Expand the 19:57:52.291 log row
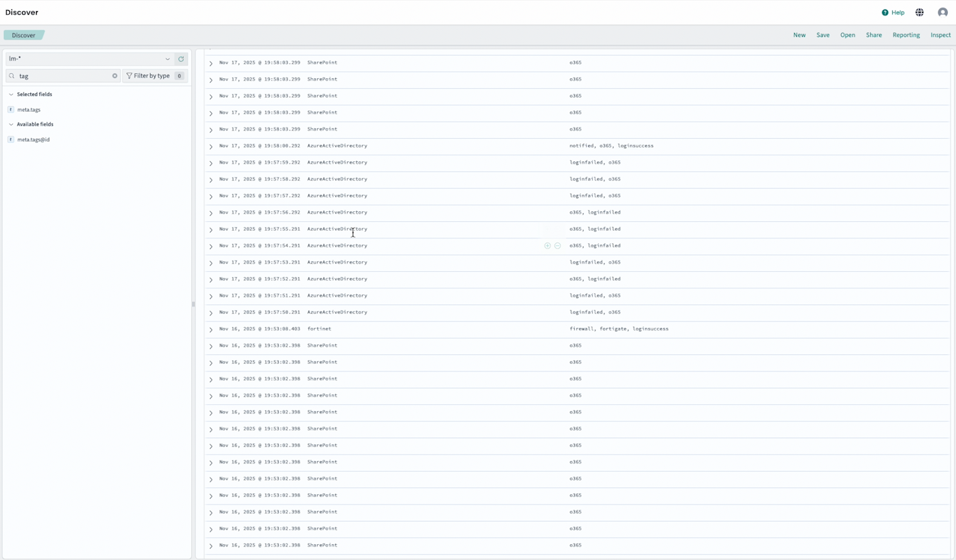 tap(211, 279)
